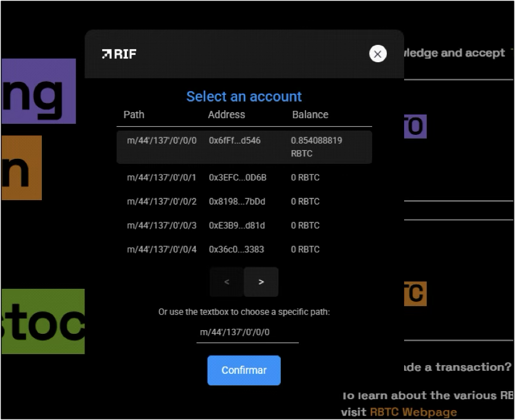Viewport: 515px width, 420px height.
Task: Click address 0xE3B9...d81d
Action: pos(237,225)
